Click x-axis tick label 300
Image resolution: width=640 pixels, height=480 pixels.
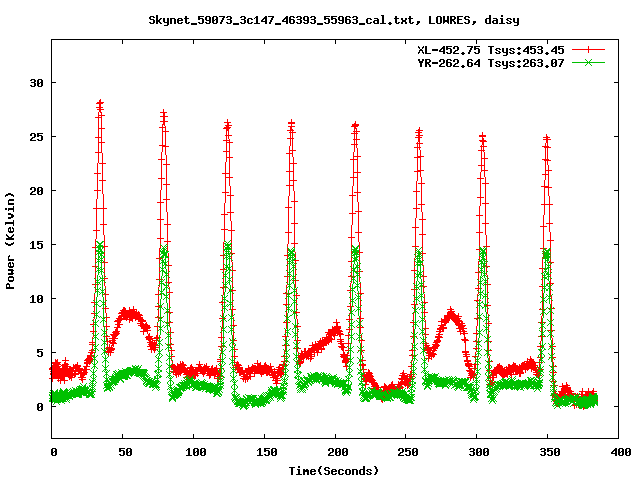(479, 452)
